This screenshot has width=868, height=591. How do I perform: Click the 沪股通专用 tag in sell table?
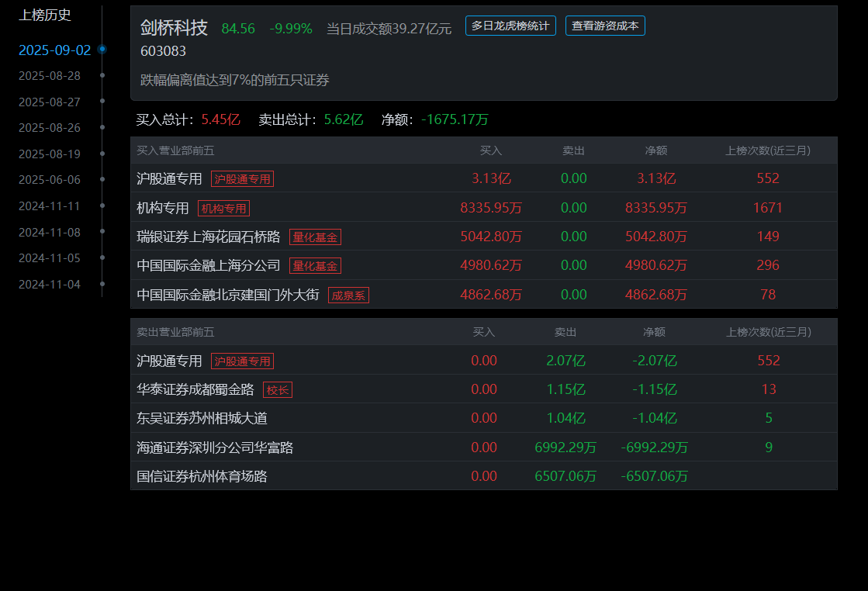click(x=243, y=361)
